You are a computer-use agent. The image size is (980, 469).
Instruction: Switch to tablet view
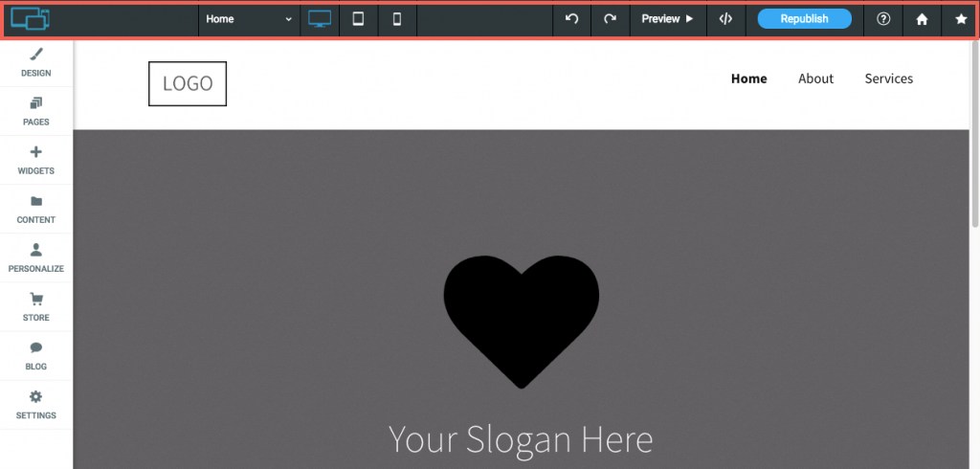click(358, 19)
